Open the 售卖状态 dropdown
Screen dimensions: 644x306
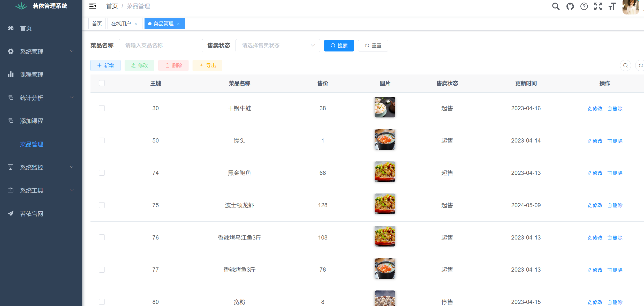(277, 46)
